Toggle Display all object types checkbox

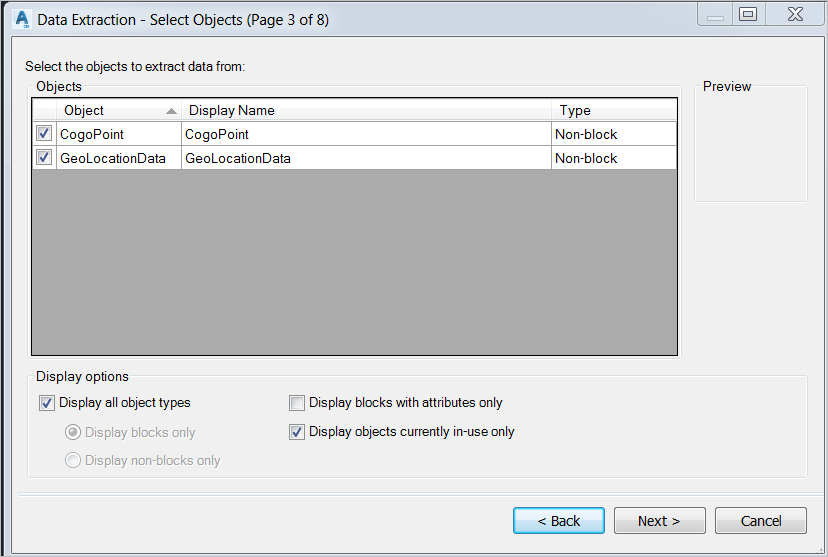(46, 403)
